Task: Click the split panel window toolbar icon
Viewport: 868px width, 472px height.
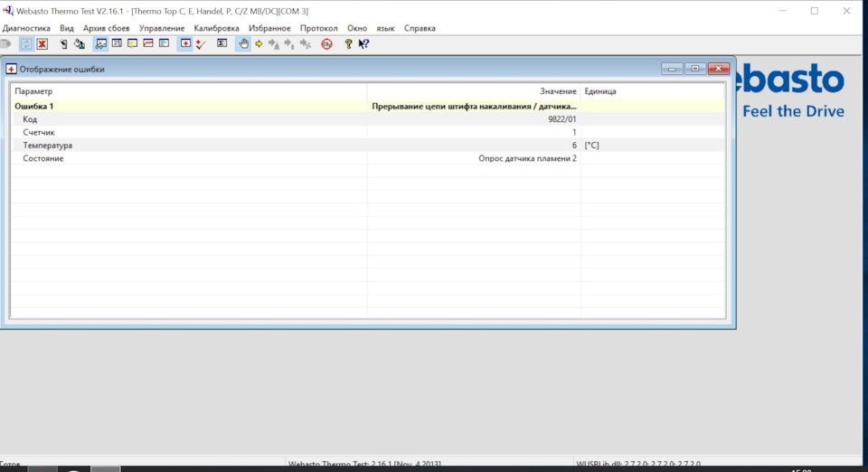Action: point(164,43)
